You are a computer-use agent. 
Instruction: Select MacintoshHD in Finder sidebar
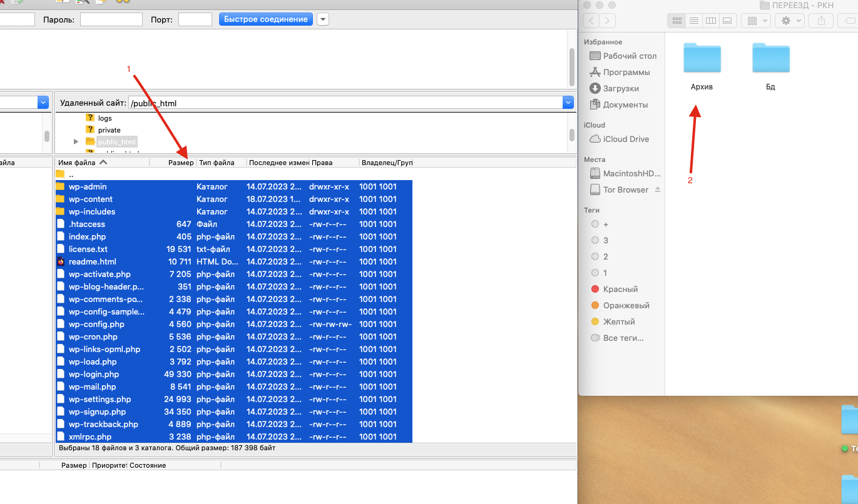click(625, 173)
